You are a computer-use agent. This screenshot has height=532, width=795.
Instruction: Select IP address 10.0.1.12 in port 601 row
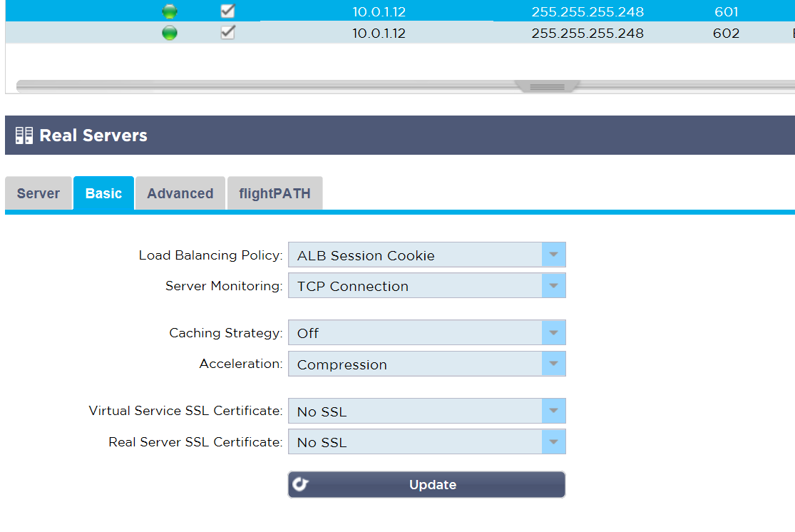pyautogui.click(x=379, y=11)
